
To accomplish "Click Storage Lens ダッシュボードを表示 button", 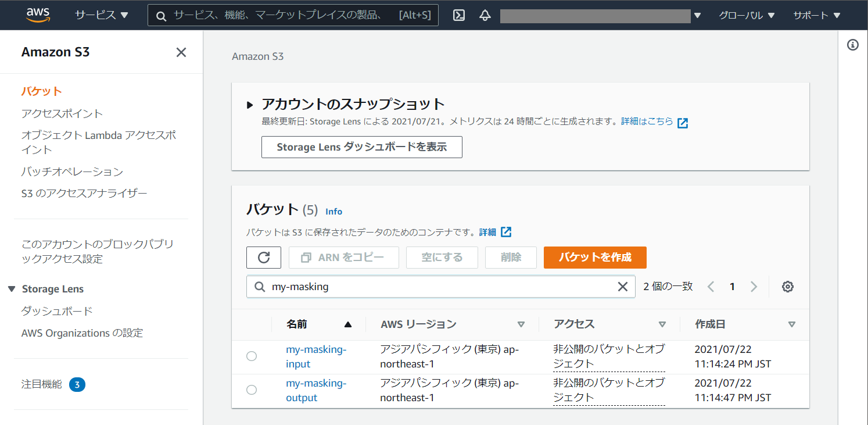I will coord(361,147).
